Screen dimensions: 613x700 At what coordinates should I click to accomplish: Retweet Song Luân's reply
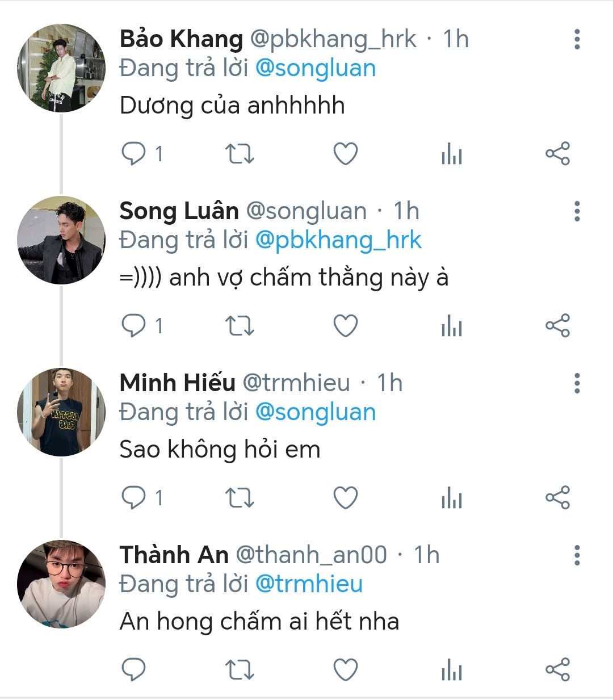click(240, 326)
